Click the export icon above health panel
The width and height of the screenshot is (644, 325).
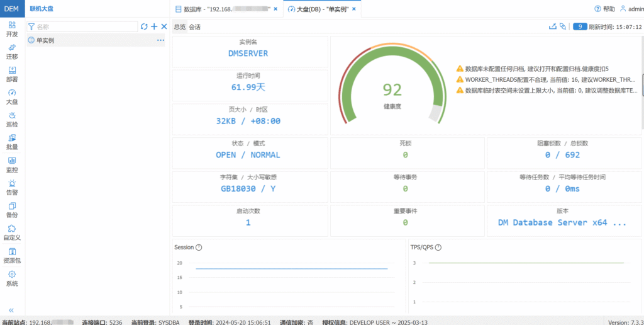[x=553, y=26]
